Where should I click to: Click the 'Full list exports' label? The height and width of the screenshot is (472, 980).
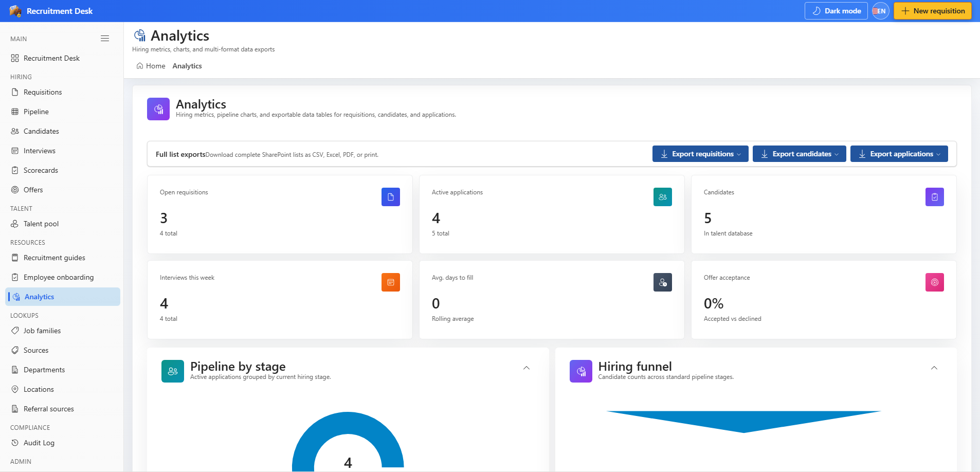click(x=180, y=154)
